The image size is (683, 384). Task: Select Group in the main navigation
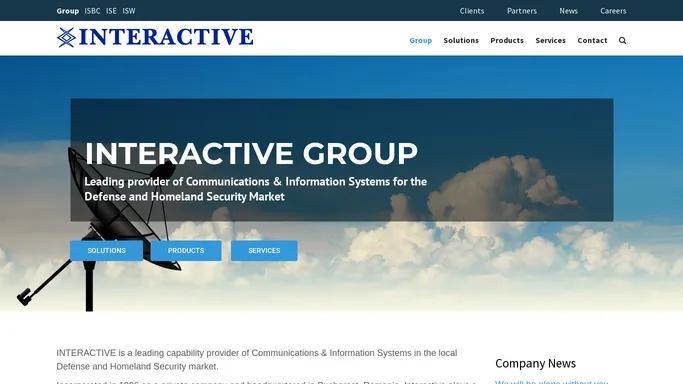pyautogui.click(x=421, y=40)
